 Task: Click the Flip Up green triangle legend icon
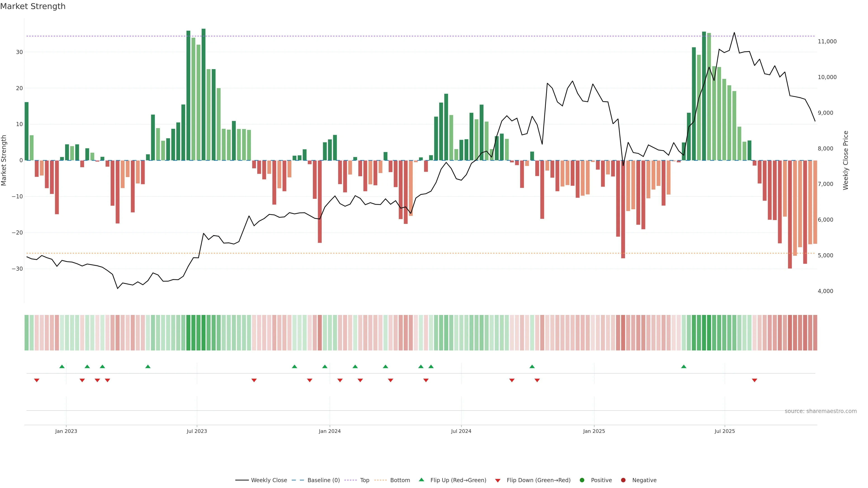click(x=421, y=480)
